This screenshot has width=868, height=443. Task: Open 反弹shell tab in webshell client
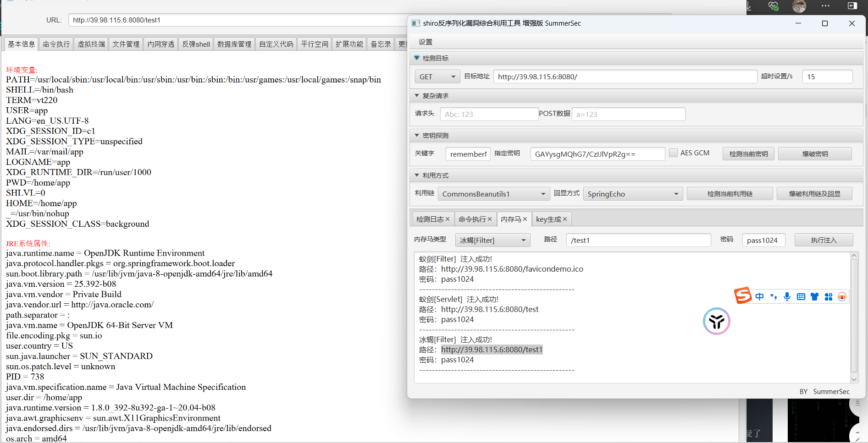[196, 44]
